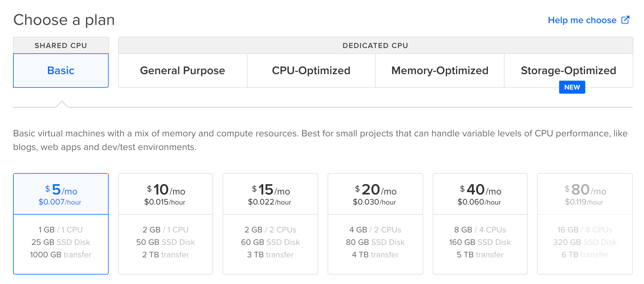Switch to the CPU-Optimized tab
The image size is (644, 284).
point(311,71)
